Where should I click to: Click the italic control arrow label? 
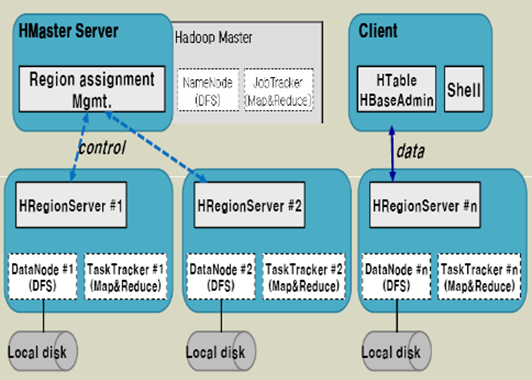pos(102,148)
